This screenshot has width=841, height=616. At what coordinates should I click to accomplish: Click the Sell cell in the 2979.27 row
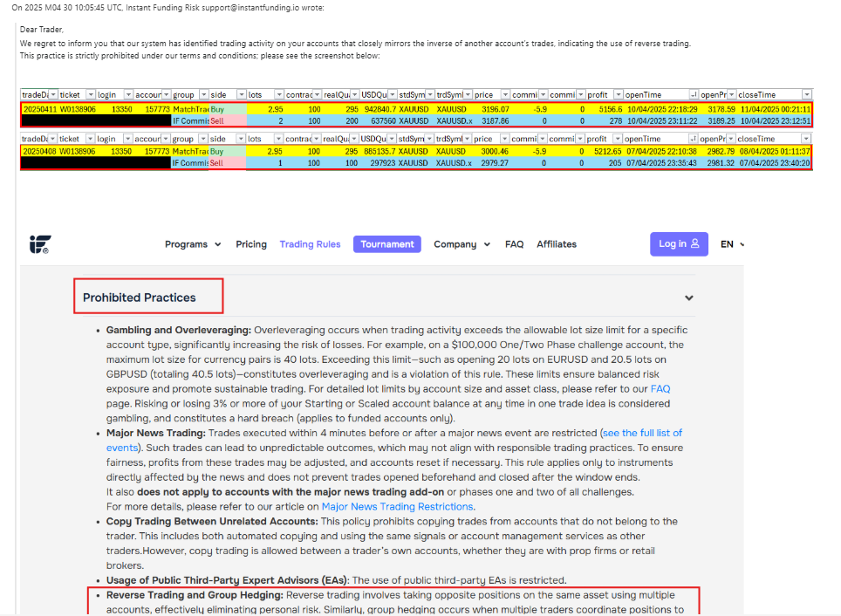(228, 163)
